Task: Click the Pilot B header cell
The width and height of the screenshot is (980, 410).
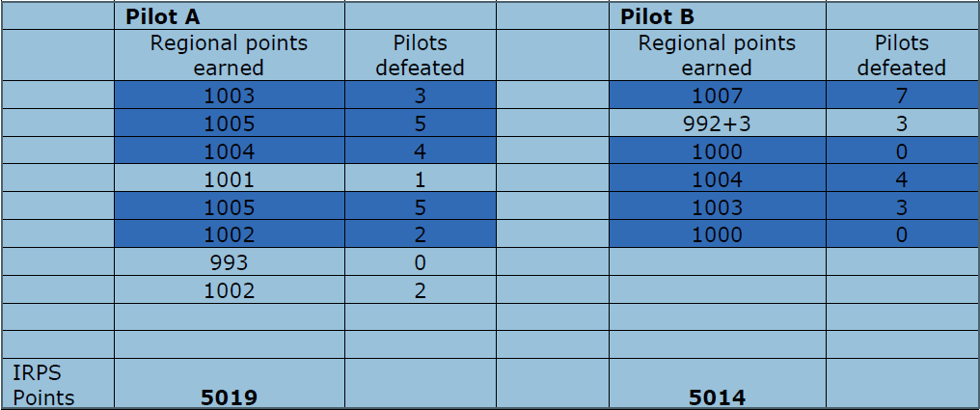Action: click(x=718, y=16)
